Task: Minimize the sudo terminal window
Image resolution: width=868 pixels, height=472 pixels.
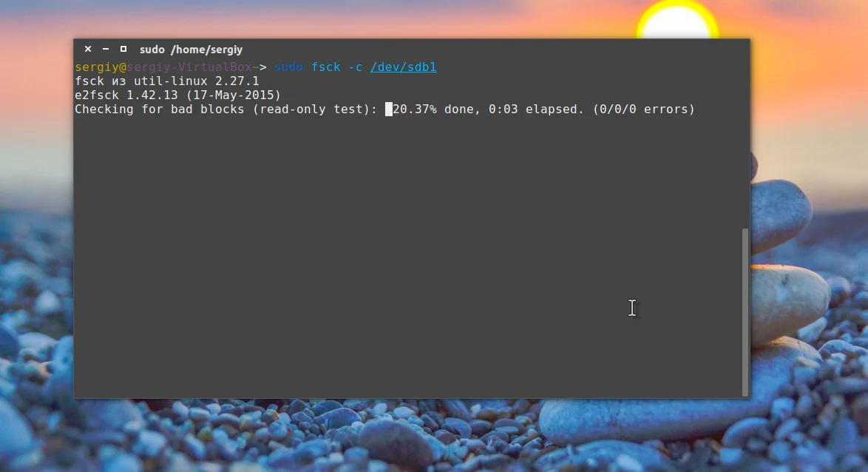Action: coord(105,50)
